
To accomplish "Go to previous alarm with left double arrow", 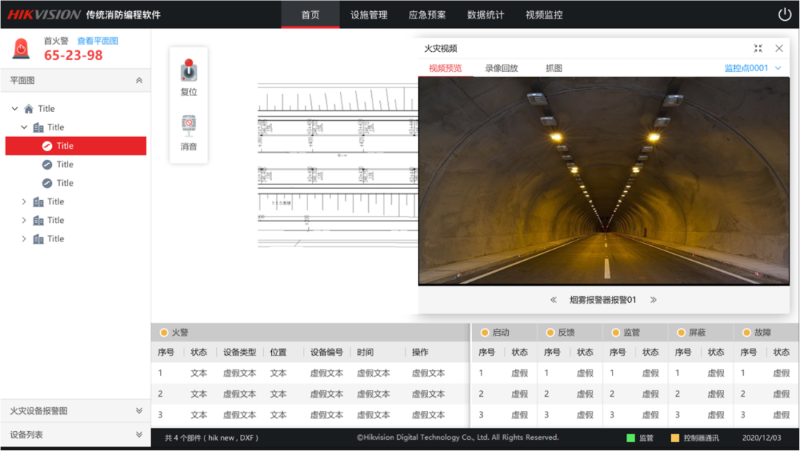I will coord(553,299).
